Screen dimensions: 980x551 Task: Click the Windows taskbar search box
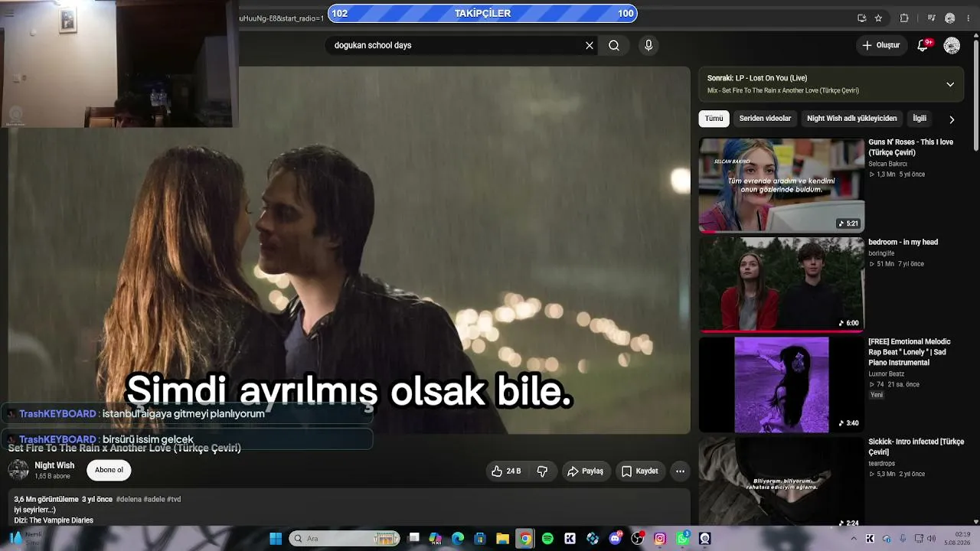(345, 539)
